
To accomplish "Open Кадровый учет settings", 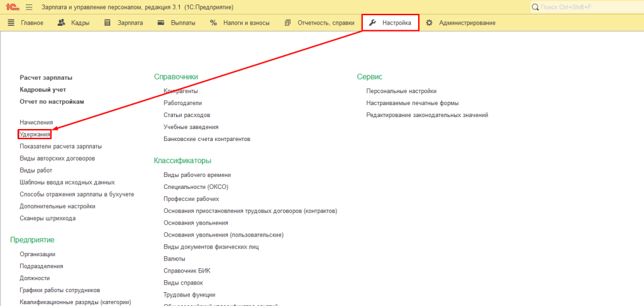I will [x=43, y=89].
